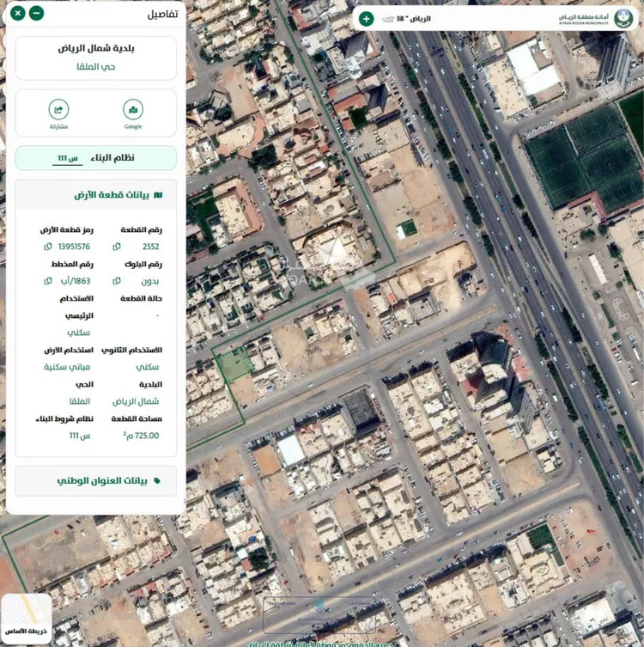This screenshot has height=647, width=644.
Task: Close the تفاصيل details panel
Action: 18,13
